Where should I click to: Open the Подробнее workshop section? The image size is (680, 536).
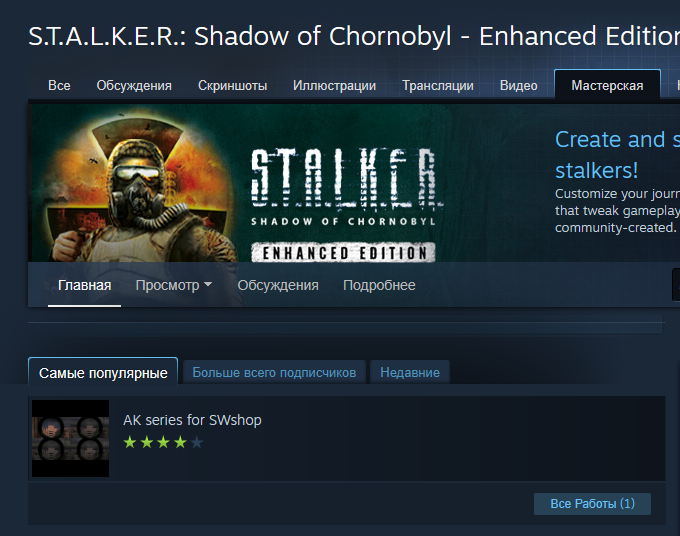click(379, 285)
